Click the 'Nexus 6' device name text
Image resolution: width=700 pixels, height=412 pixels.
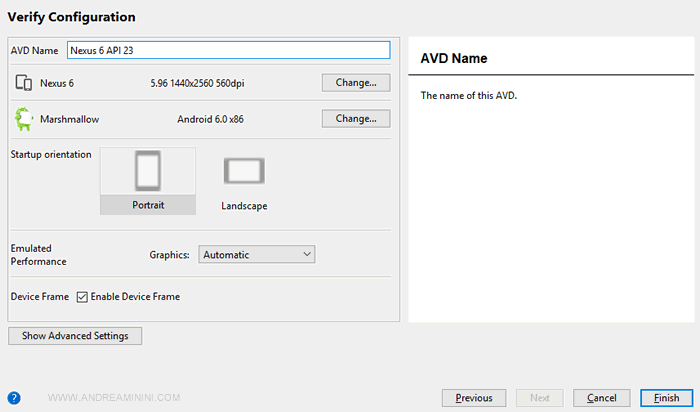pos(57,83)
